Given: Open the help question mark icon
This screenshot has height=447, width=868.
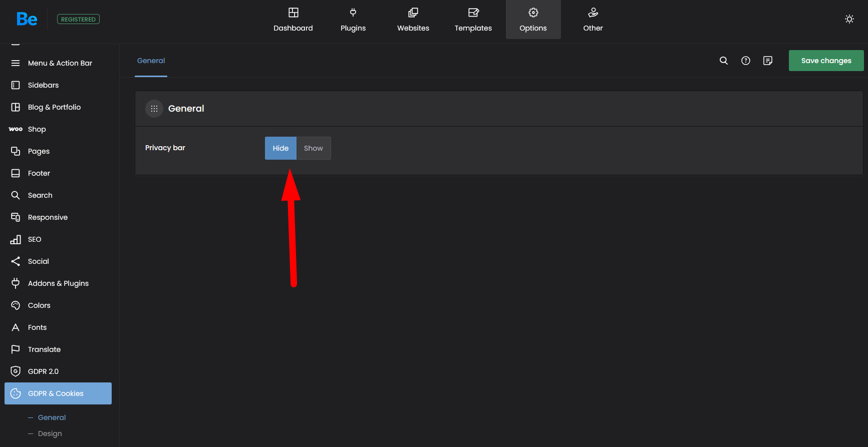Looking at the screenshot, I should [x=745, y=61].
